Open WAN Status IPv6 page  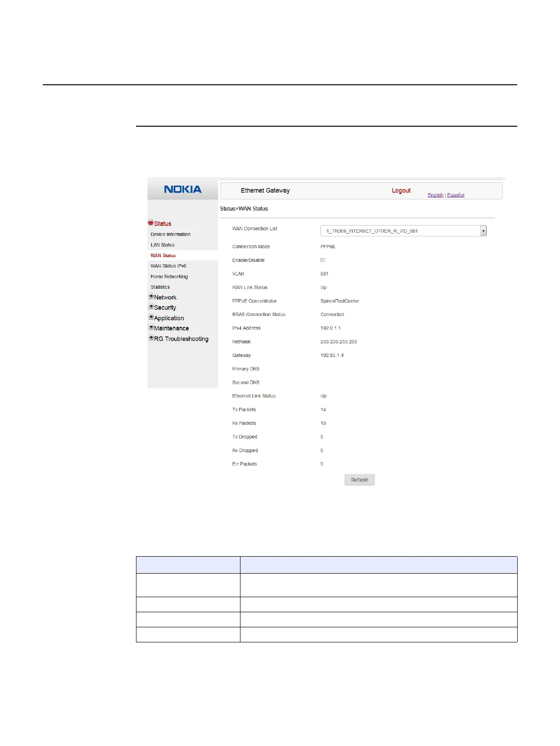(168, 266)
